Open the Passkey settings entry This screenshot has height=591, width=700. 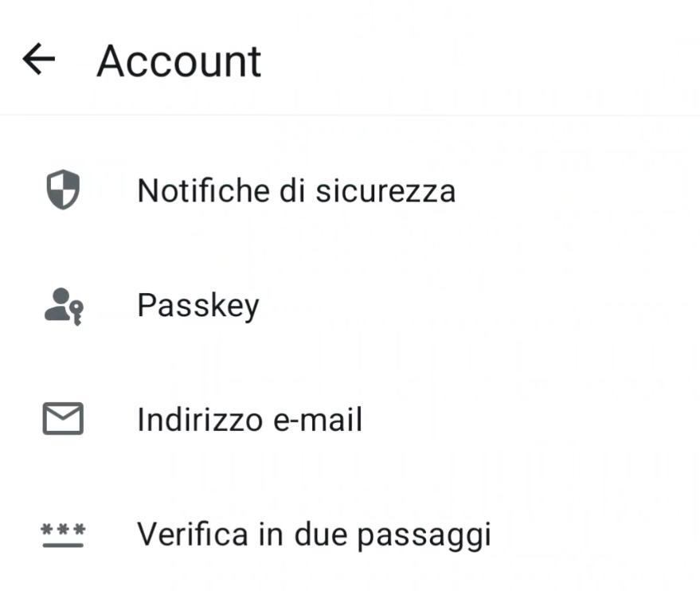(197, 306)
